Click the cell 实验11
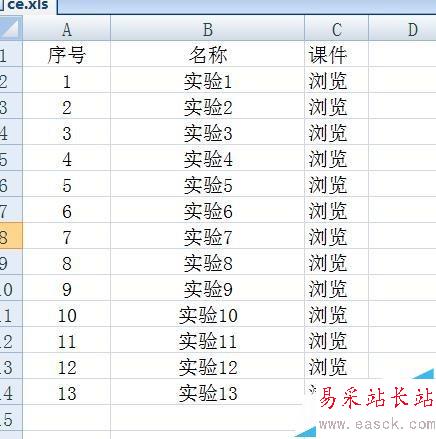 pos(207,341)
